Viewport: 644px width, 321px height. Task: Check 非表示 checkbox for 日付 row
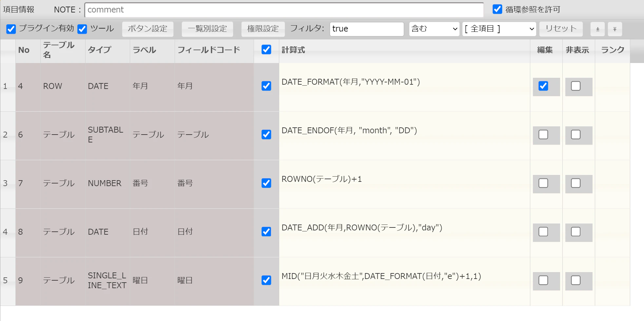coord(576,232)
